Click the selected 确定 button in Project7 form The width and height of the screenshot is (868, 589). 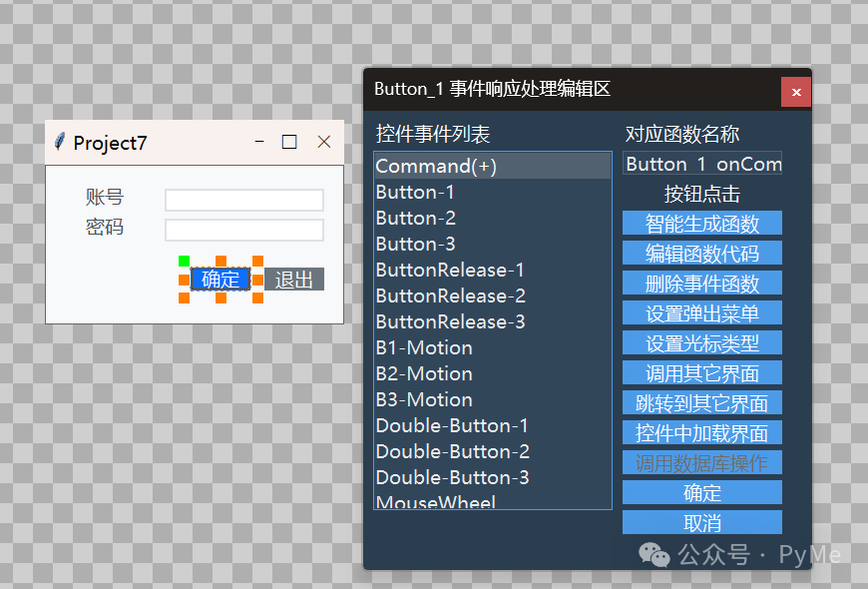(219, 280)
